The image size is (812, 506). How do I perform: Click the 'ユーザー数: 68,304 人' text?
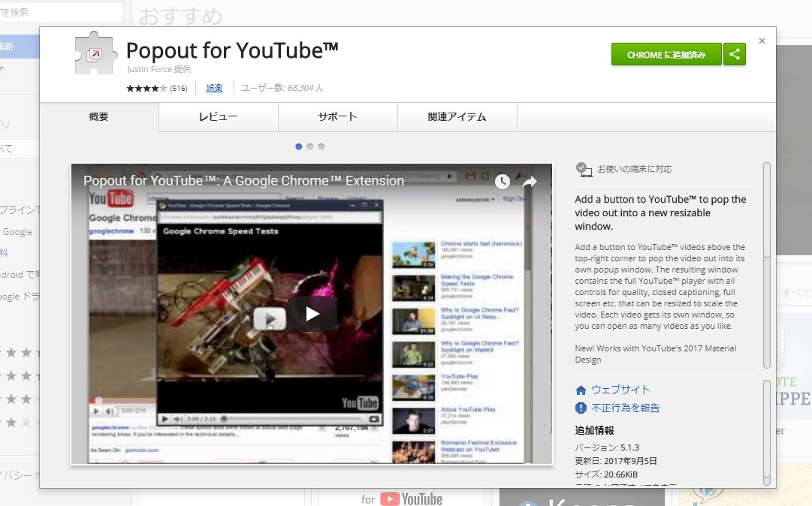pos(282,89)
